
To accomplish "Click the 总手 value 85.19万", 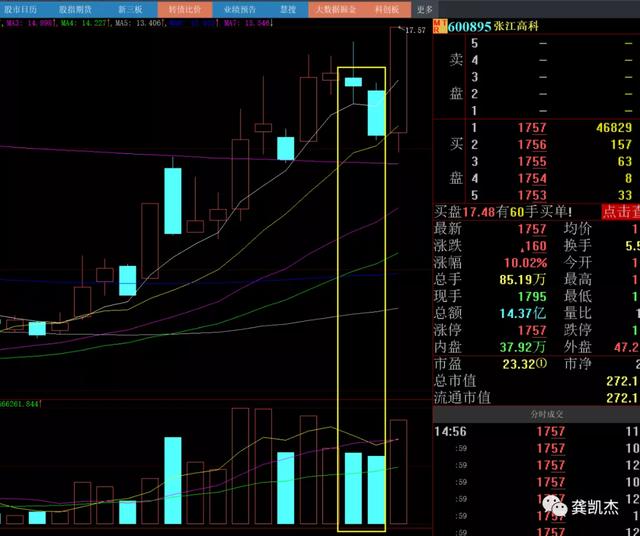I will [x=522, y=279].
